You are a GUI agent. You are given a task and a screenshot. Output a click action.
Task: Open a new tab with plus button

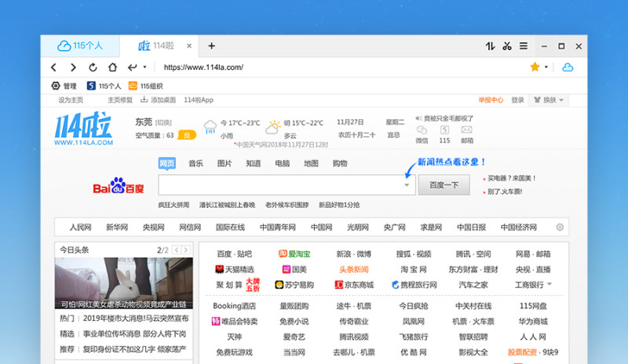pos(211,46)
